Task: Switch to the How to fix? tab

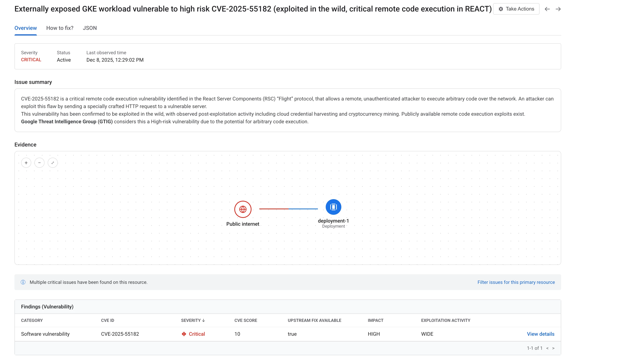Action: [x=60, y=28]
